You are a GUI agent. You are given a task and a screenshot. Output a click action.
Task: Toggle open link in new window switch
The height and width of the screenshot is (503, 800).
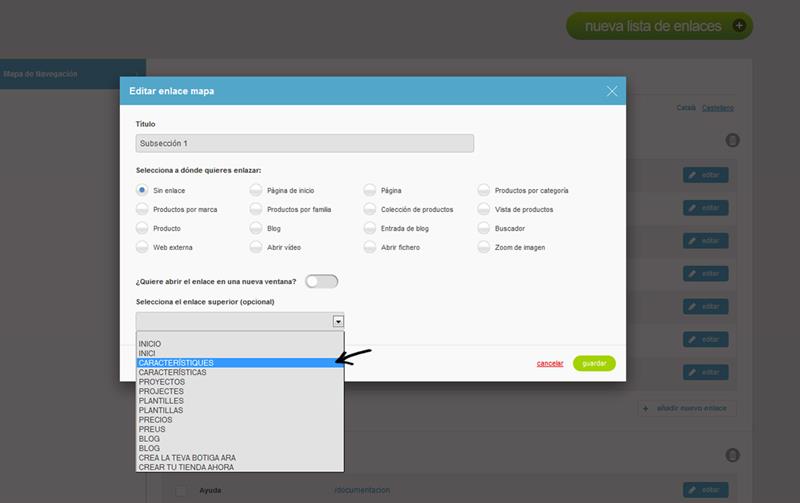click(x=321, y=281)
